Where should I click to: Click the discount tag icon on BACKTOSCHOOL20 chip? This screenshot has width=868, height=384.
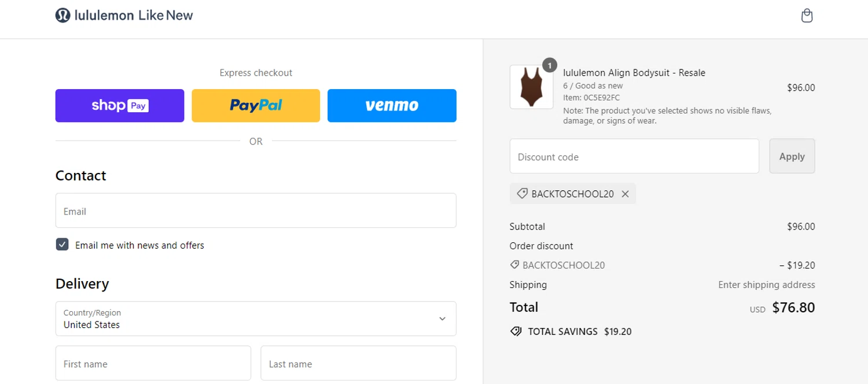[x=522, y=194]
